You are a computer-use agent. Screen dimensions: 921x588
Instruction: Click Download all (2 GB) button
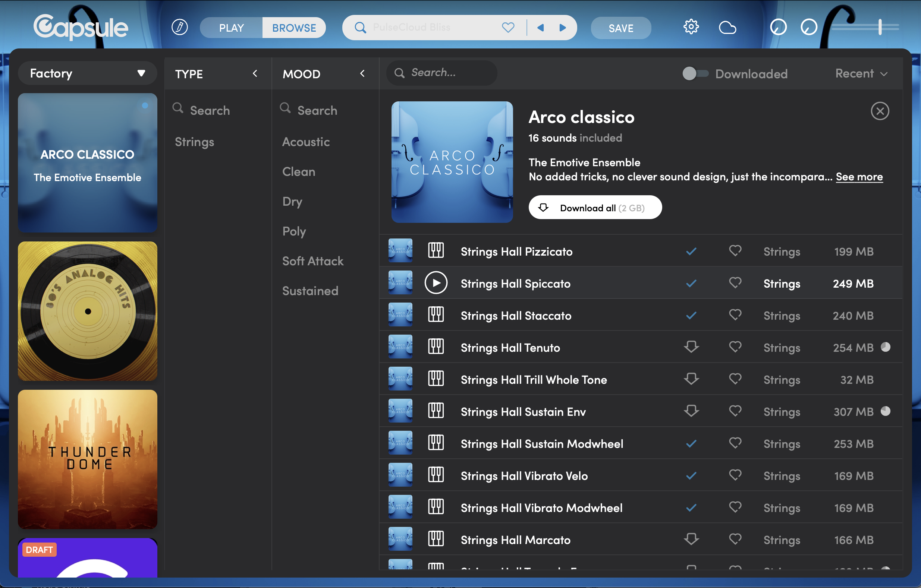tap(595, 208)
